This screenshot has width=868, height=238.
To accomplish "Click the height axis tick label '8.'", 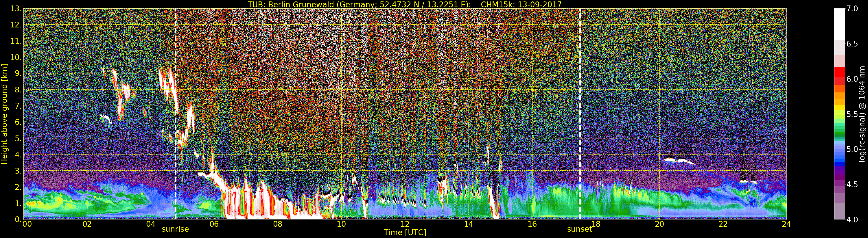I will (18, 90).
